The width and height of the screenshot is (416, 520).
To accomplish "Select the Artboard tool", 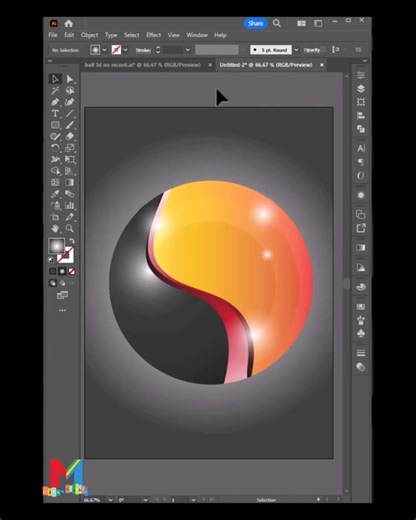I will tap(55, 217).
